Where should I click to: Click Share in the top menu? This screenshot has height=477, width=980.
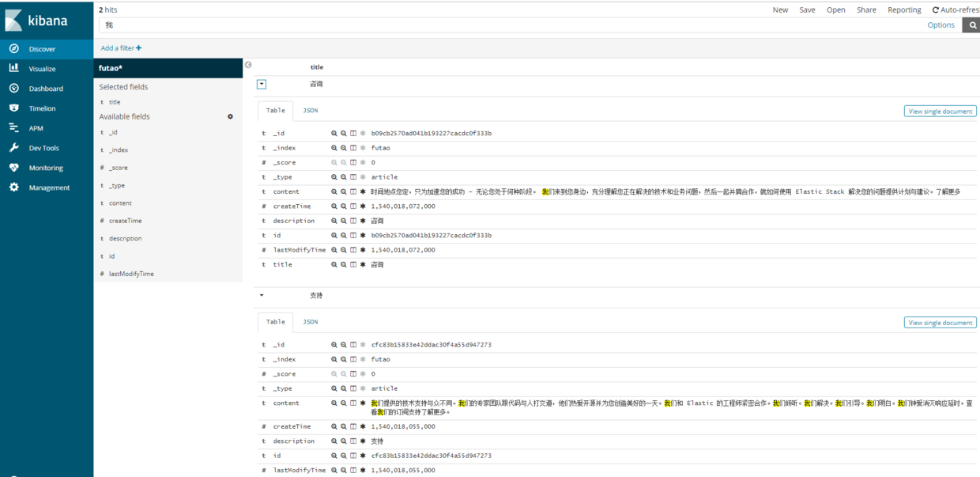[866, 10]
